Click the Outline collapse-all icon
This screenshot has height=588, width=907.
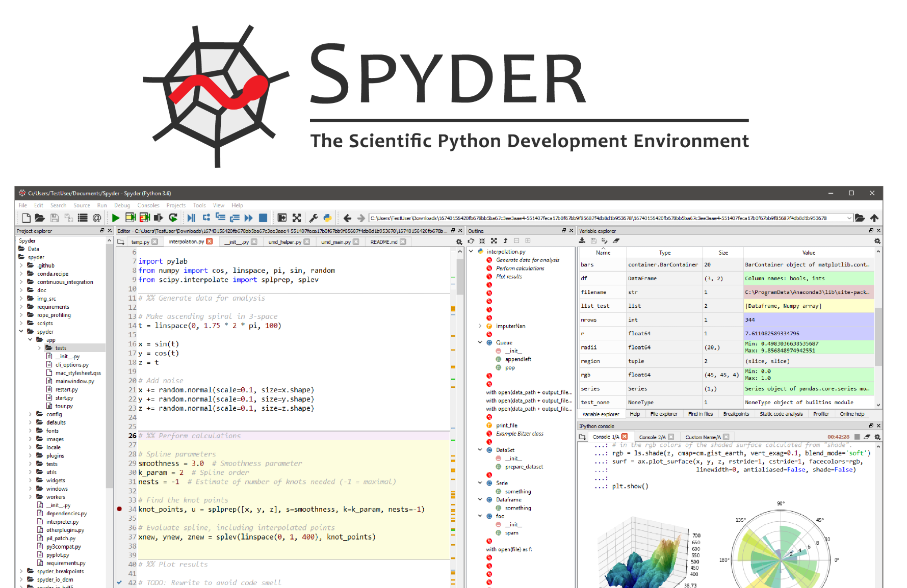coord(482,241)
